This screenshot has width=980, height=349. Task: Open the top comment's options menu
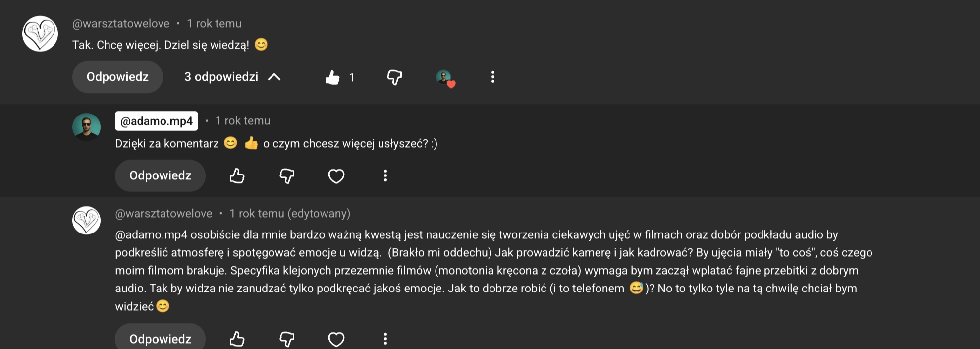[492, 77]
